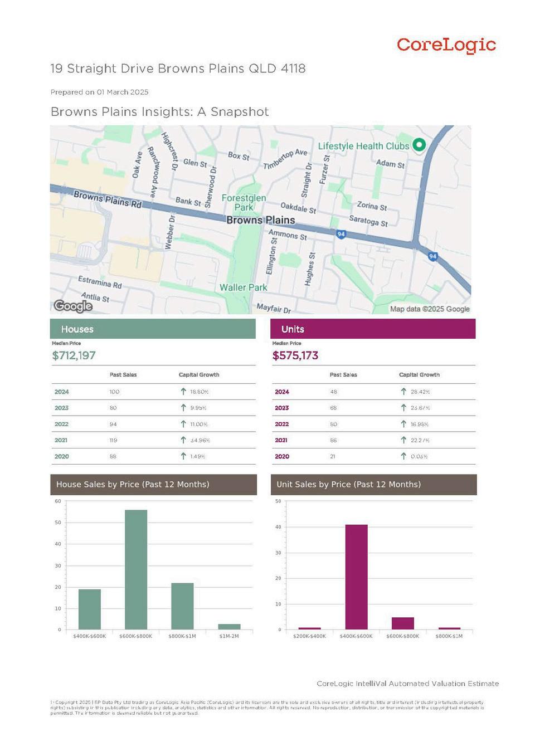Click the green up arrow for Houses 2023
This screenshot has height=756, width=535.
pos(183,408)
